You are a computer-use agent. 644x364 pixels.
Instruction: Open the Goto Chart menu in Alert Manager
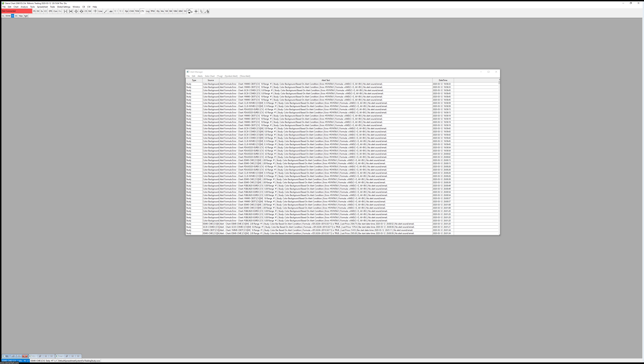209,76
